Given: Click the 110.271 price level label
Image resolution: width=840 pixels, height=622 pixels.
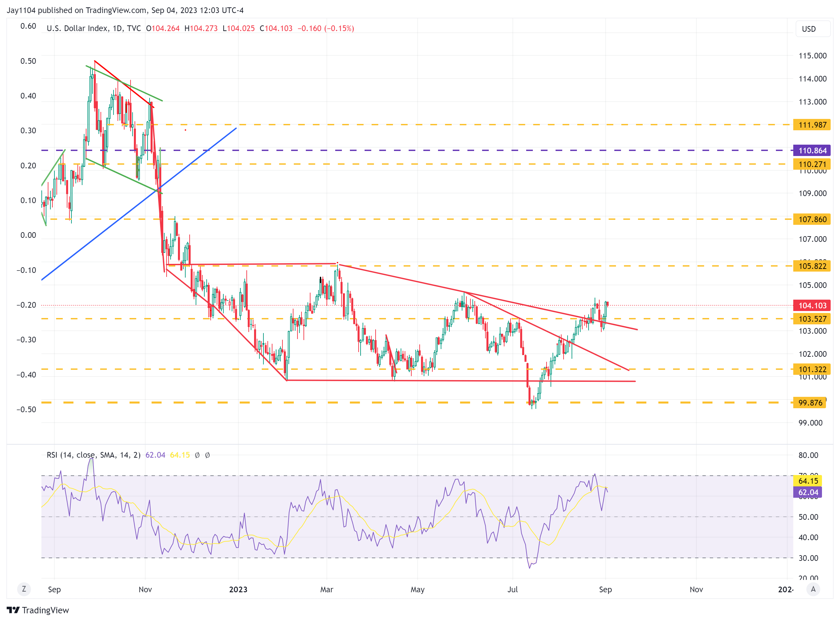Looking at the screenshot, I should click(x=812, y=164).
